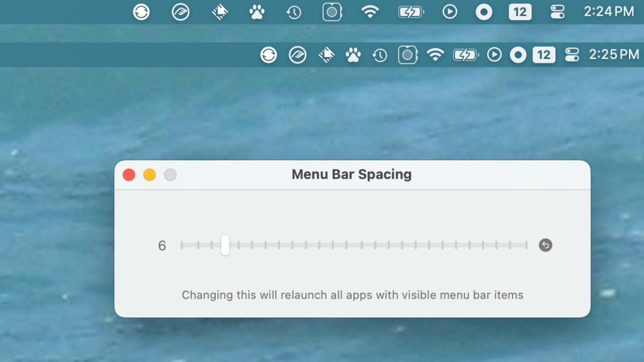The width and height of the screenshot is (644, 362).
Task: Minimize the Menu Bar Spacing window
Action: pyautogui.click(x=150, y=175)
